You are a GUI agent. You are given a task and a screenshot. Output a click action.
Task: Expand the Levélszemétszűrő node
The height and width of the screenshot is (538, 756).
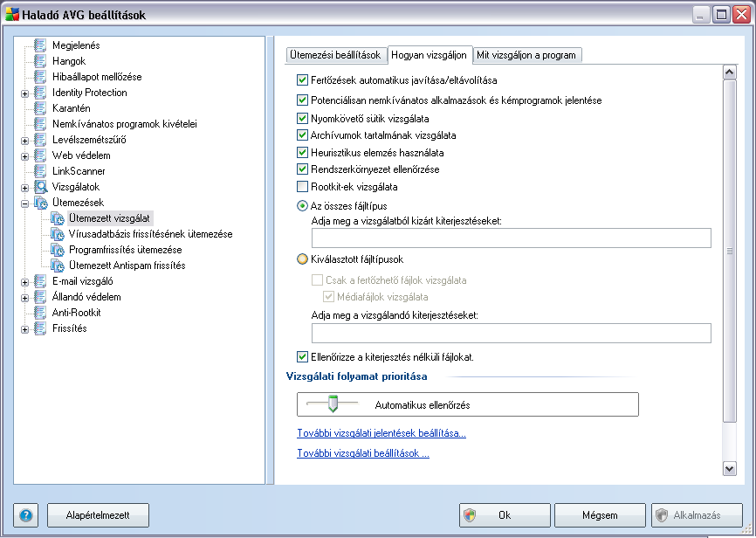(x=25, y=141)
